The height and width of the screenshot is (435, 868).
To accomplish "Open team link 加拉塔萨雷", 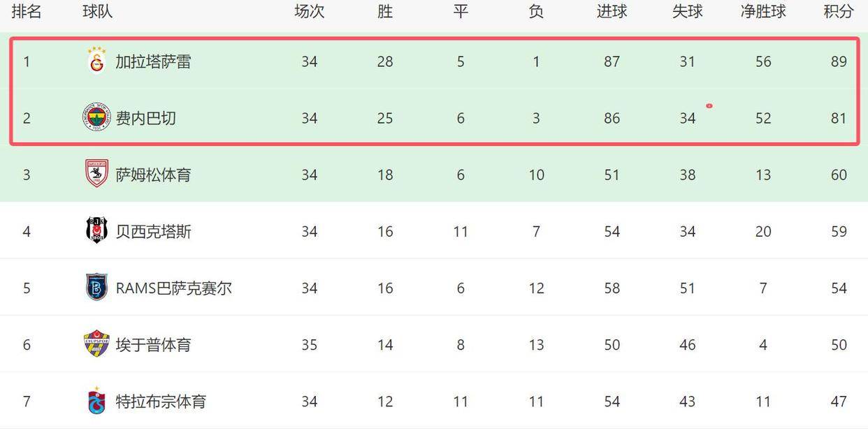I will tap(153, 61).
